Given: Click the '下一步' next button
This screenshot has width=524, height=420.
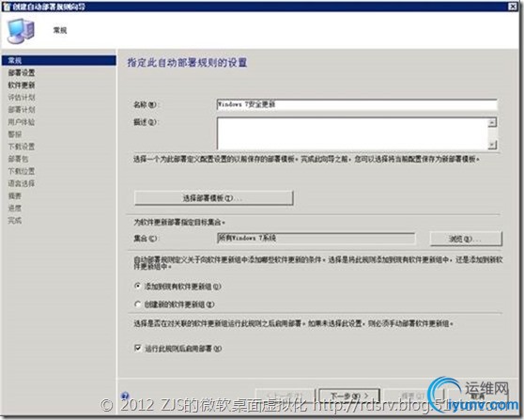Looking at the screenshot, I should tap(349, 396).
